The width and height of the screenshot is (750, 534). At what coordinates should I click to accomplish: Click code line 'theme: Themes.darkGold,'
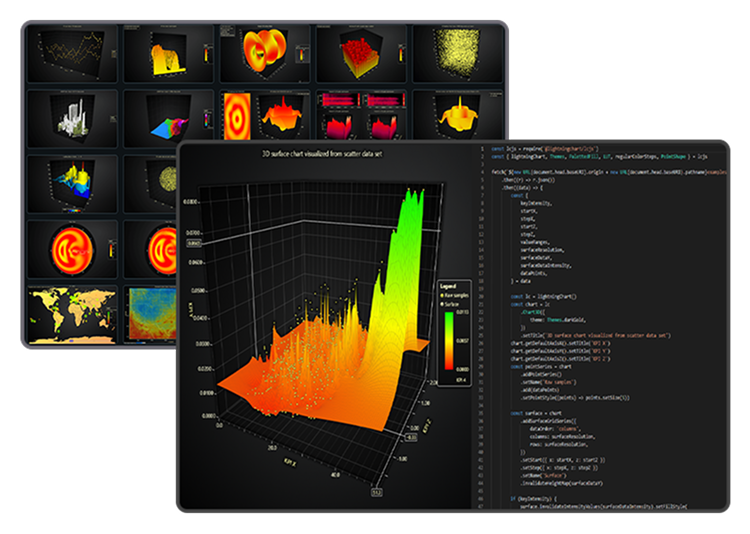pyautogui.click(x=558, y=320)
